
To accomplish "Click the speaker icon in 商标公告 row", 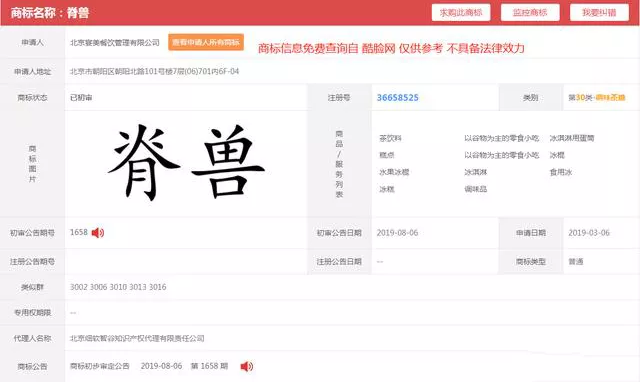I will pos(246,367).
